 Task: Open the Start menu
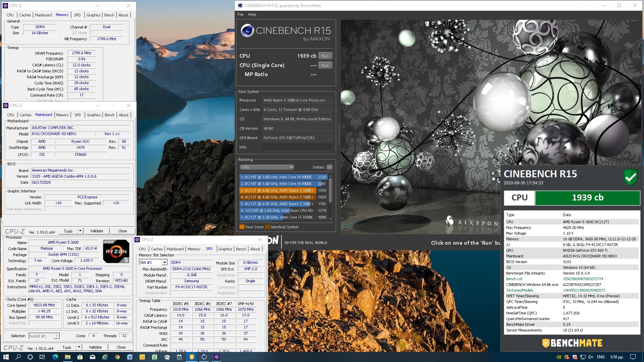tap(6, 357)
